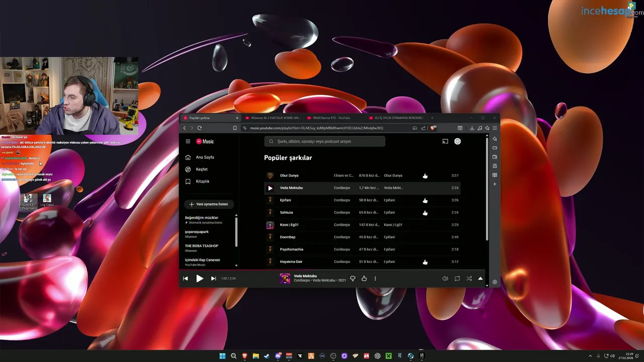Open the account avatar menu
The image size is (644, 362).
click(457, 142)
